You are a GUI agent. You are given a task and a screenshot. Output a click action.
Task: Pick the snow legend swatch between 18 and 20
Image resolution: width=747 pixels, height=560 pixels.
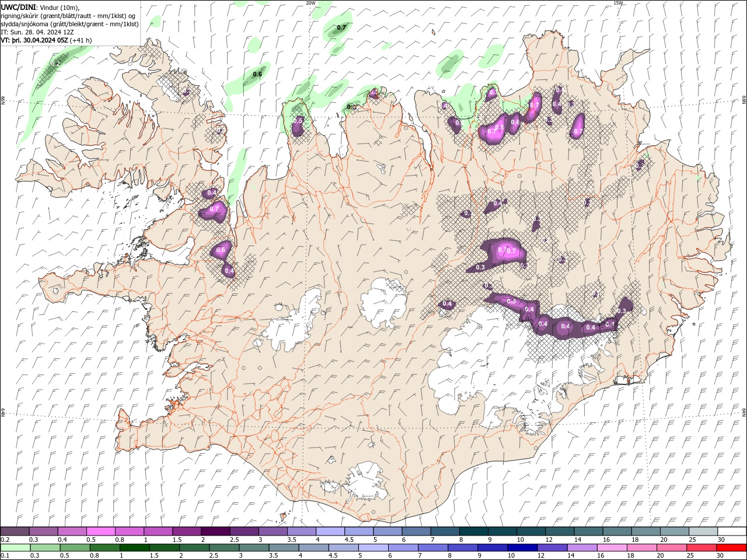tap(645, 531)
